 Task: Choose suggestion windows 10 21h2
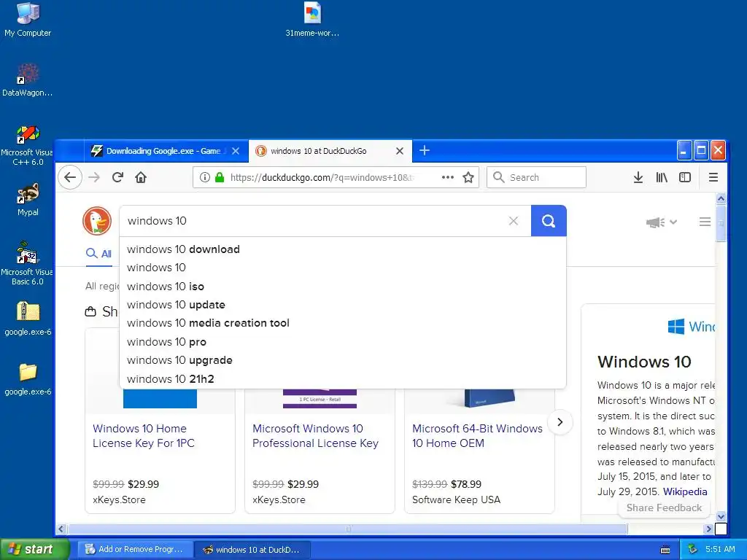pos(343,379)
